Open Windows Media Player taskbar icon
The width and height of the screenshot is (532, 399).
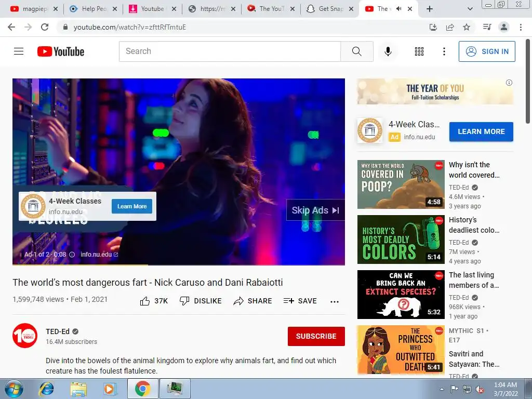coord(110,389)
